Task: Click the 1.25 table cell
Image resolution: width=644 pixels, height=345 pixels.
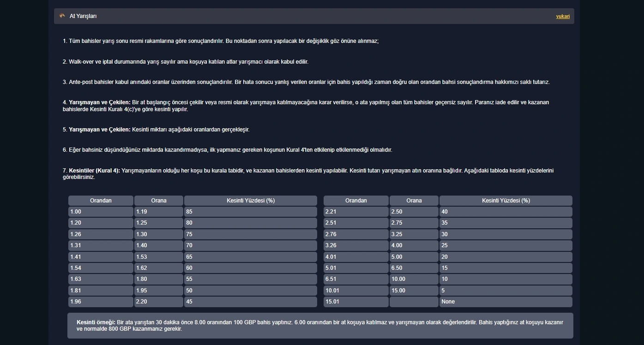Action: point(159,223)
